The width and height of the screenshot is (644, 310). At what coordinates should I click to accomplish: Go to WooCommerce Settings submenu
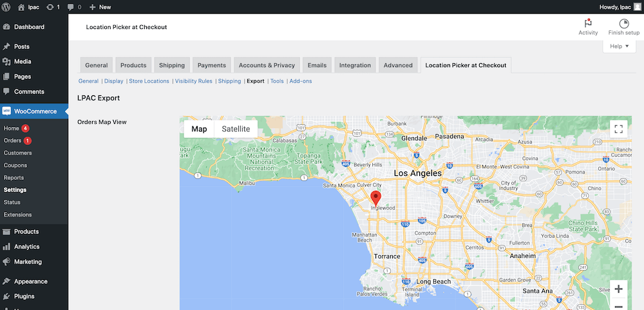15,190
